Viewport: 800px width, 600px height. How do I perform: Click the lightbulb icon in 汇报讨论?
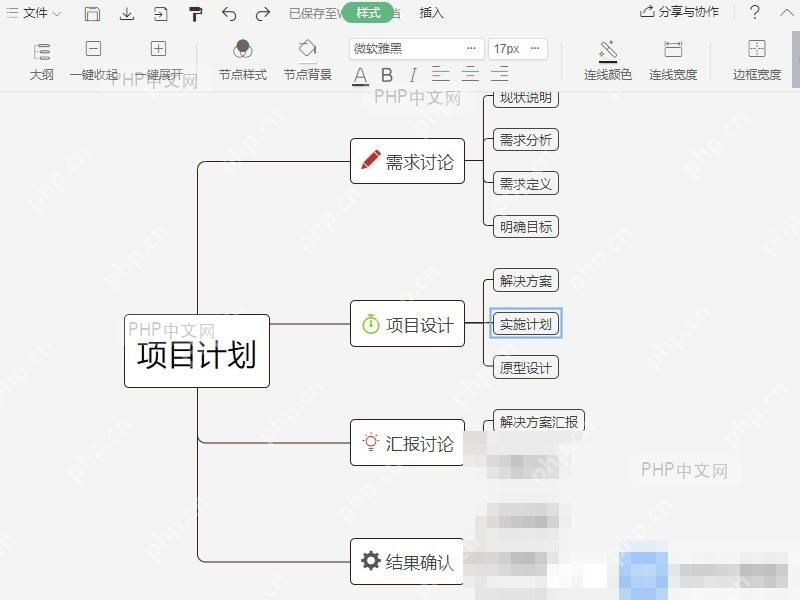coord(370,442)
